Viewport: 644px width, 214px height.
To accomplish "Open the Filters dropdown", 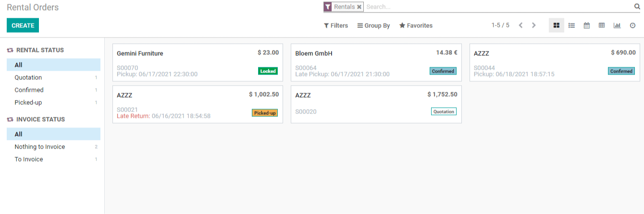I will click(x=336, y=25).
